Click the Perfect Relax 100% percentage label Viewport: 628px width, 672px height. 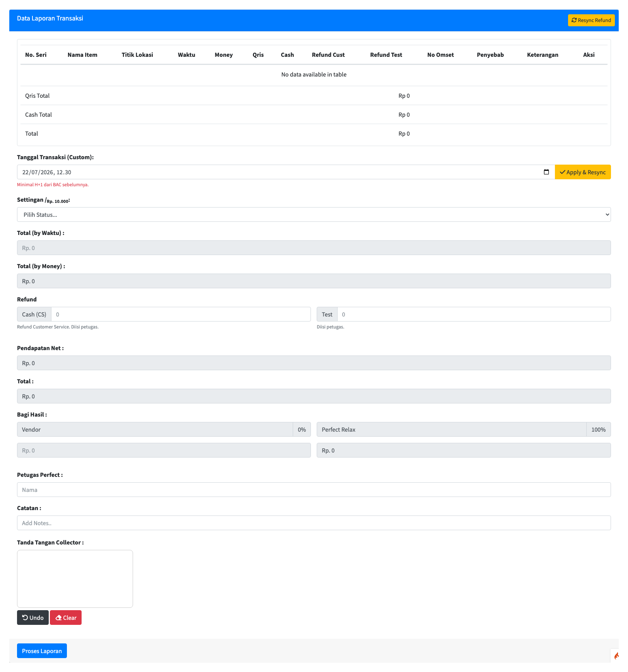pyautogui.click(x=598, y=429)
